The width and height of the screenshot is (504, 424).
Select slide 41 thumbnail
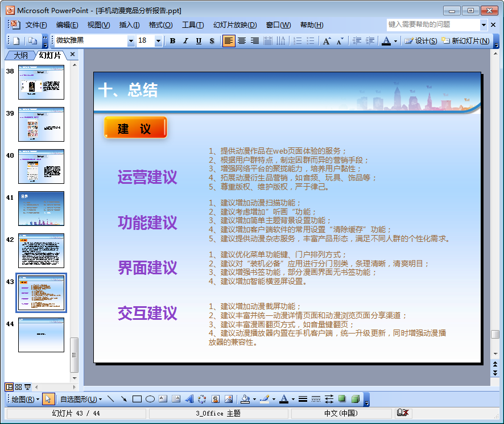pos(41,208)
